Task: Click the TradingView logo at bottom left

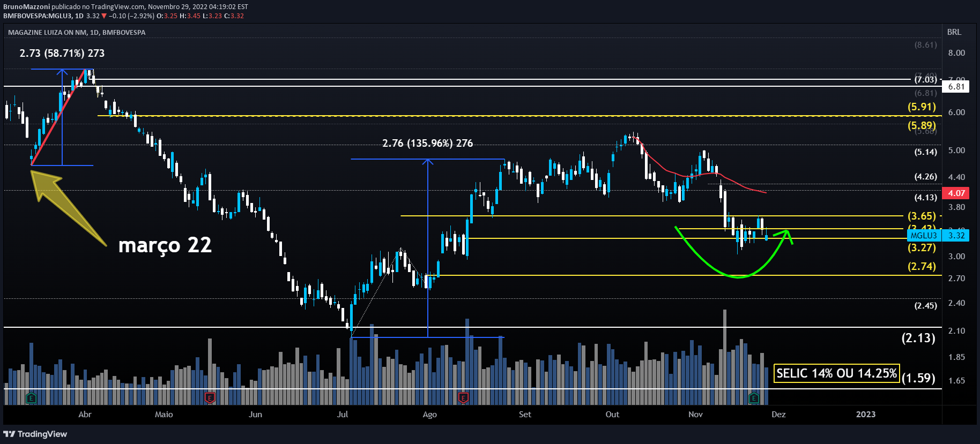Action: (35, 434)
